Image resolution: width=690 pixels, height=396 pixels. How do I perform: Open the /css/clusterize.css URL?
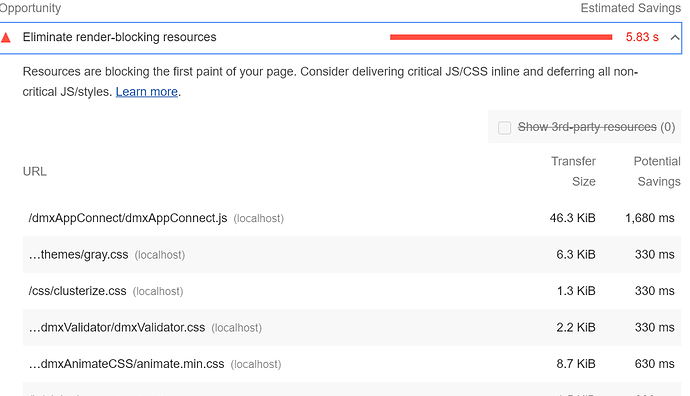point(77,291)
